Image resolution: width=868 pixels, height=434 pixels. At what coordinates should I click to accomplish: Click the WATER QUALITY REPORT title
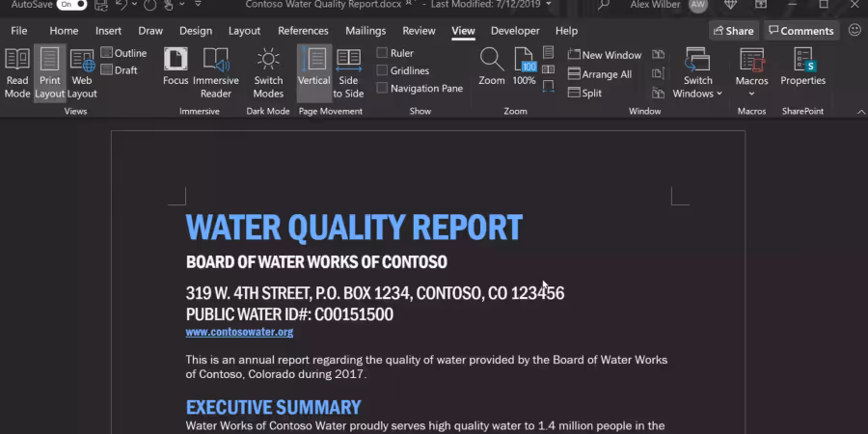point(354,227)
